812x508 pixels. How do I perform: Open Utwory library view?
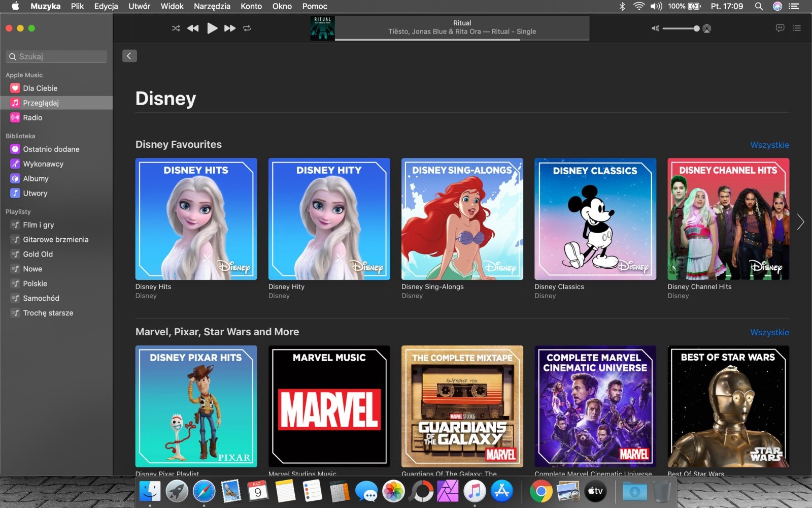[56, 194]
